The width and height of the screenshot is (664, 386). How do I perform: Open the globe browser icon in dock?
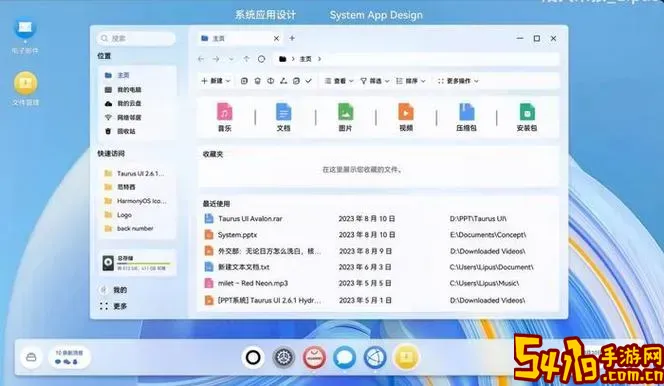(375, 358)
